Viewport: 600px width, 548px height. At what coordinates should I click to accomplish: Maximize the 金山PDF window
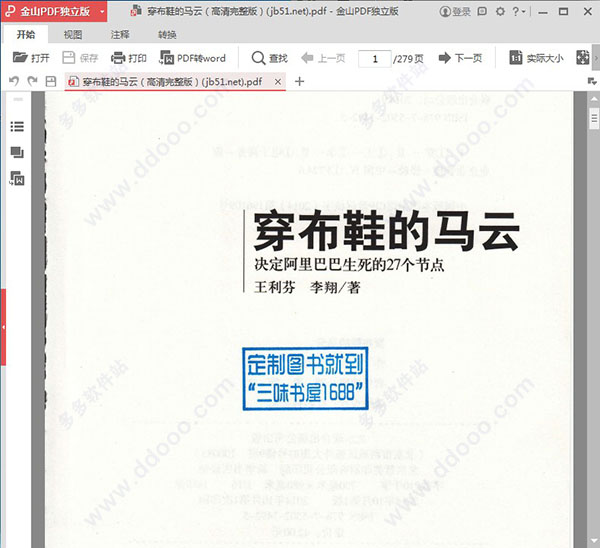564,12
